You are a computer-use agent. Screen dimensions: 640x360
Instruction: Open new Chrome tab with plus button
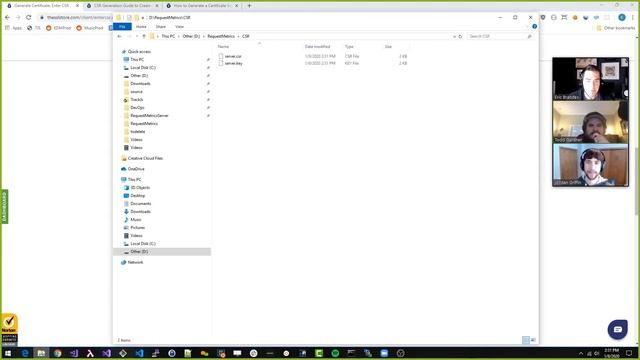[x=249, y=6]
